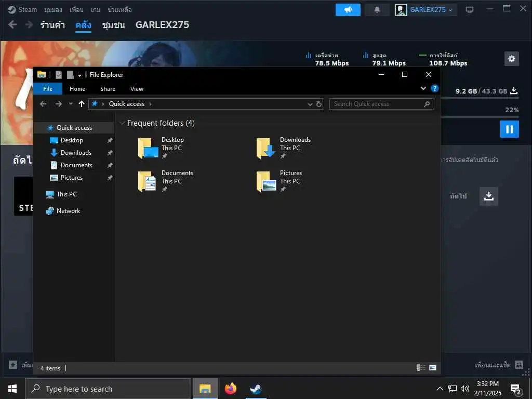The height and width of the screenshot is (399, 532).
Task: Switch to ชุมชน community tab in Steam
Action: (x=113, y=25)
